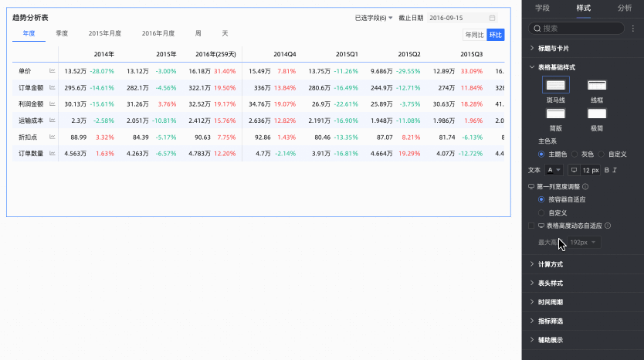The image size is (644, 360).
Task: Click monitor icon before 表格高度动态自适应
Action: [x=541, y=226]
